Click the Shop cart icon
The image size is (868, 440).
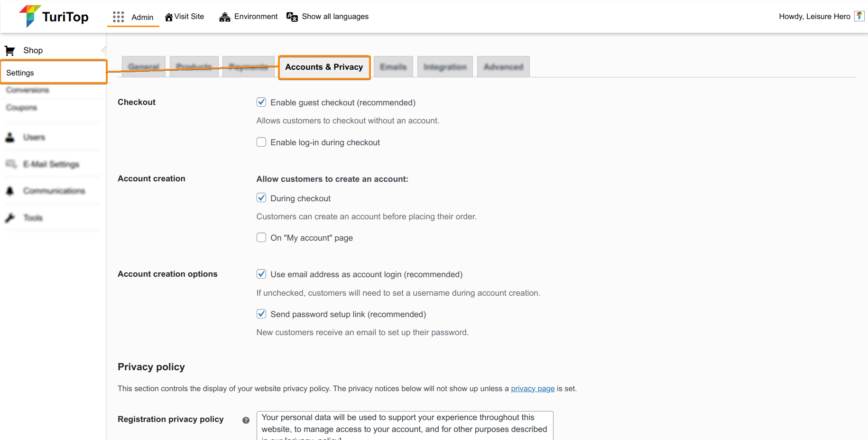tap(10, 50)
